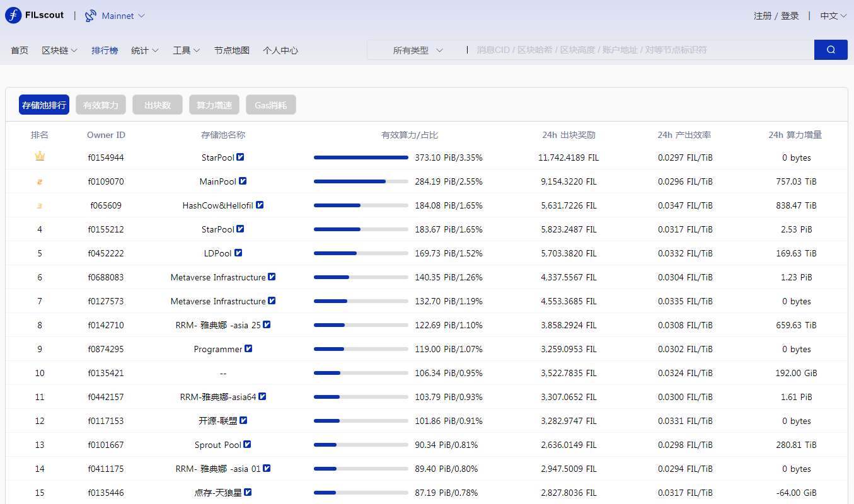Click the 24h 算力增量 column header
The image size is (854, 504).
pyautogui.click(x=795, y=135)
